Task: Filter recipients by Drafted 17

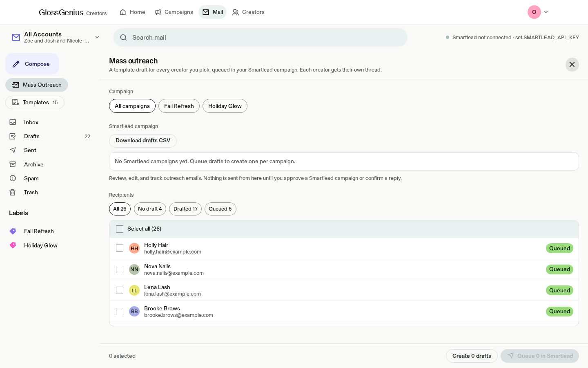Action: 185,209
